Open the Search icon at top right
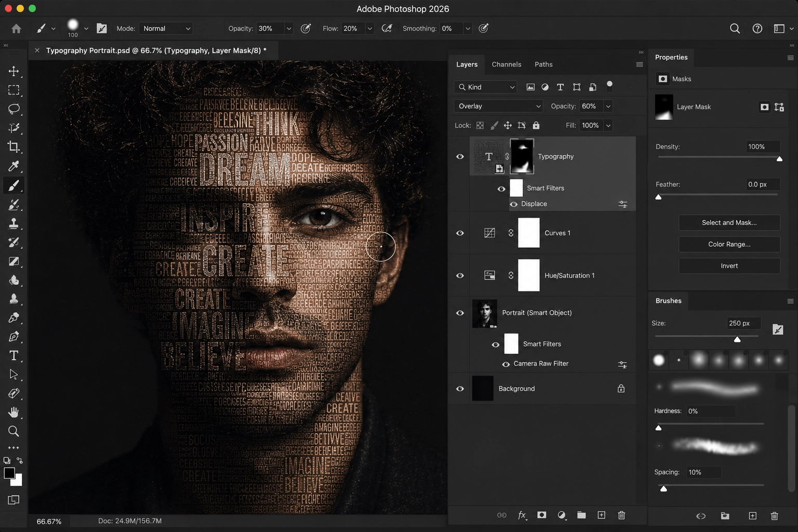This screenshot has height=532, width=798. click(x=735, y=29)
